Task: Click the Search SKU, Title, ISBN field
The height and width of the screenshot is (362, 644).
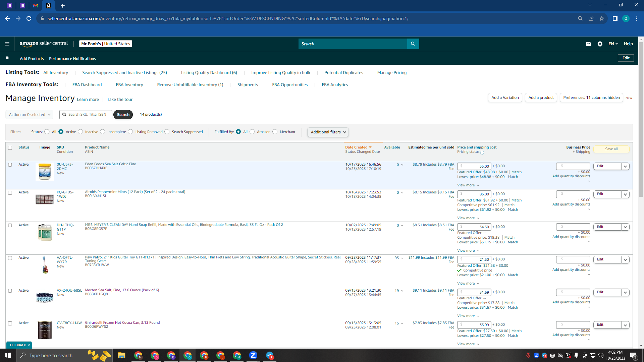Action: (x=86, y=115)
